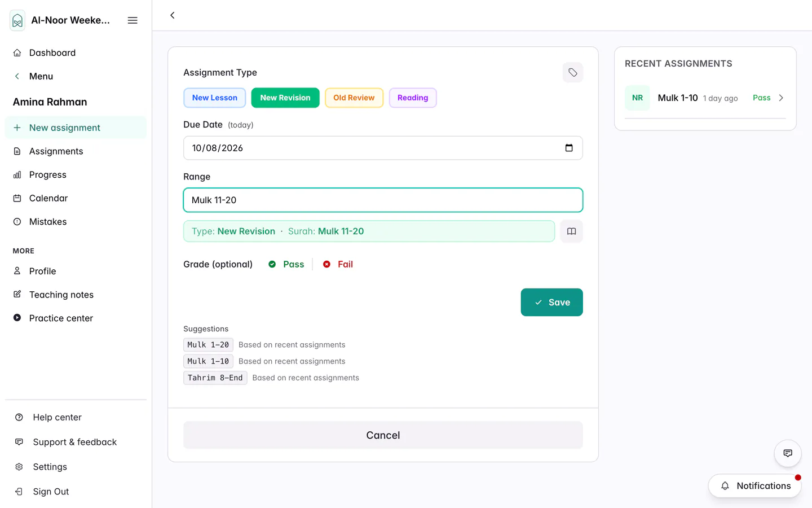The height and width of the screenshot is (508, 812).
Task: Click the Practice center play icon
Action: point(17,318)
